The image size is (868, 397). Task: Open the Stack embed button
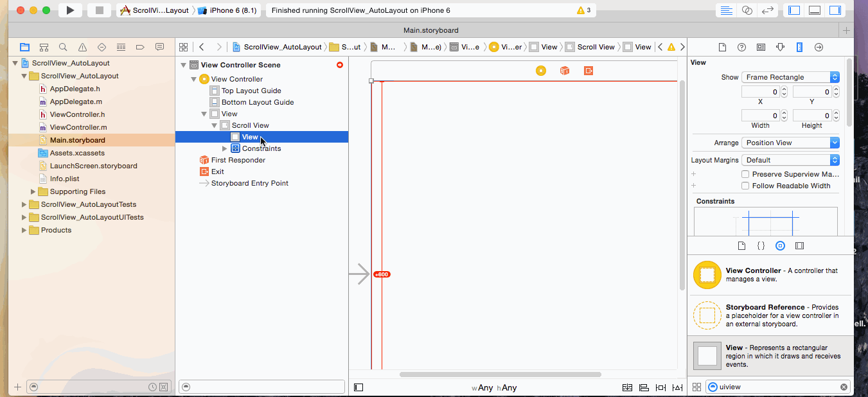point(628,387)
